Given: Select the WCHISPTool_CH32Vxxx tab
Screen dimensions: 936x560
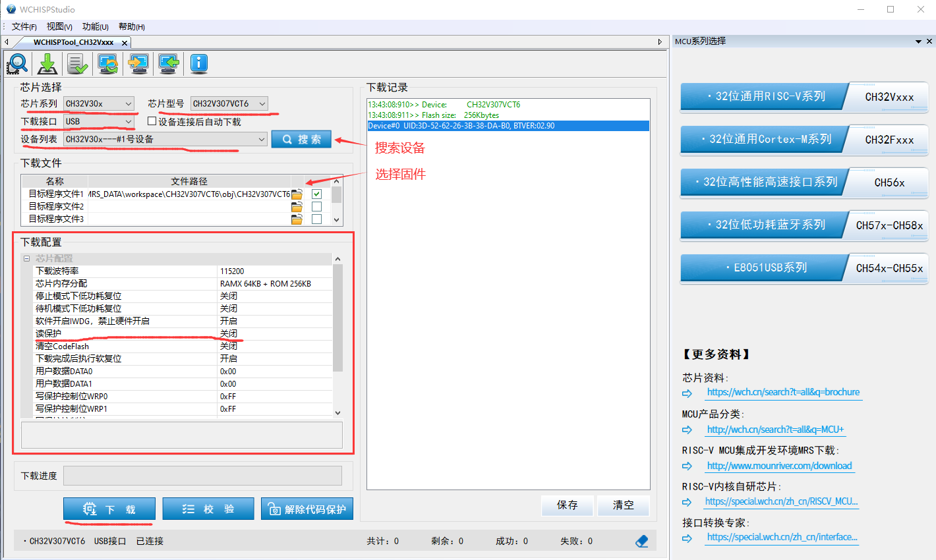Looking at the screenshot, I should pyautogui.click(x=74, y=42).
